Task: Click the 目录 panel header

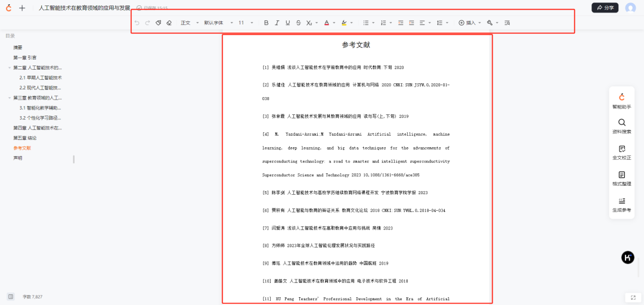Action: (x=10, y=36)
